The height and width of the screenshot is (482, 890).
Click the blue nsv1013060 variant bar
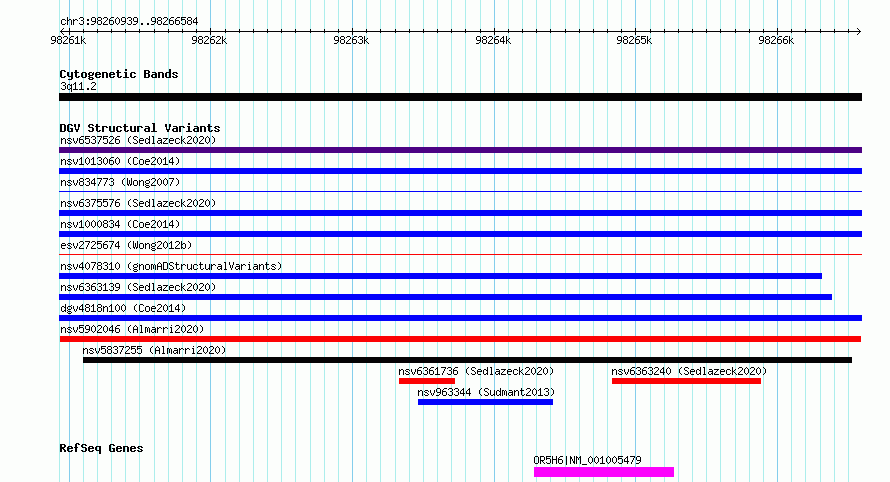tap(460, 171)
